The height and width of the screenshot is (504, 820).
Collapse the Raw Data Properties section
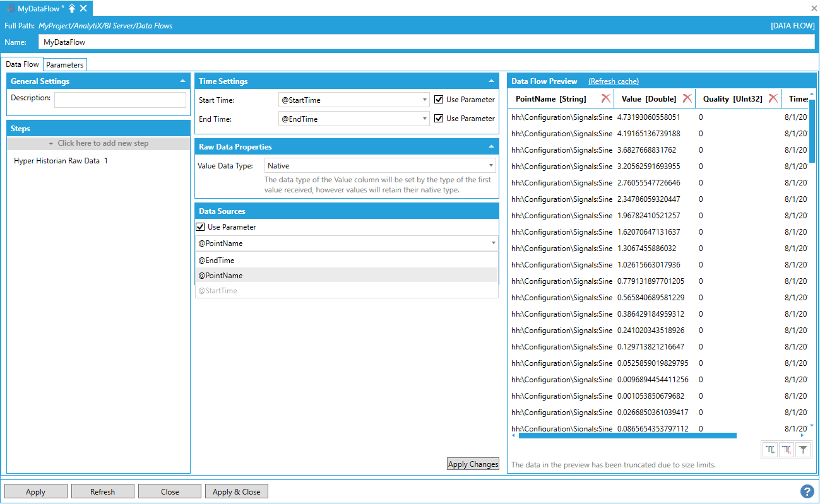pyautogui.click(x=491, y=147)
